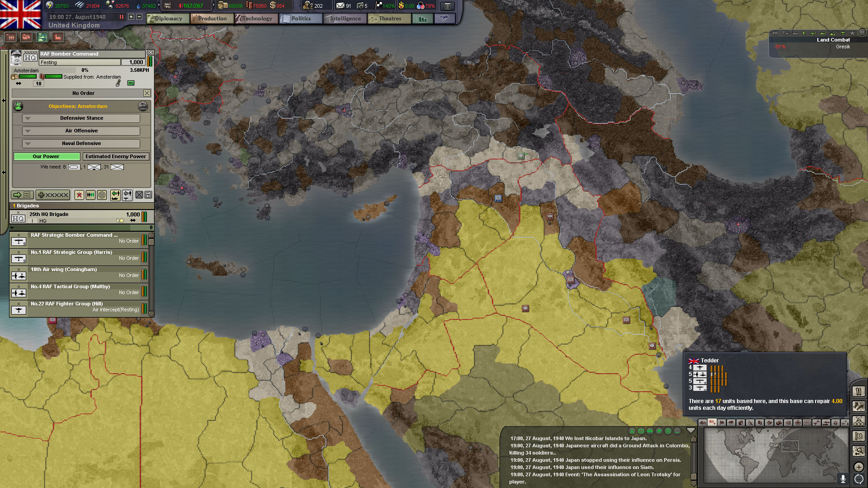Switch to Estimated Enemy Power view
This screenshot has height=488, width=868.
pyautogui.click(x=116, y=156)
